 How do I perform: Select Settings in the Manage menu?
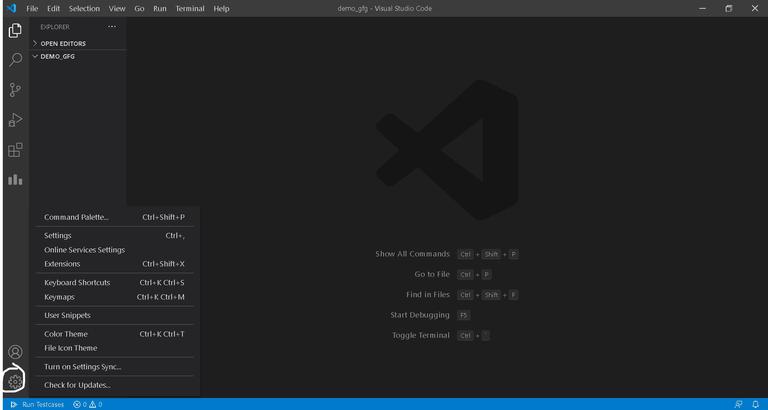click(x=115, y=236)
